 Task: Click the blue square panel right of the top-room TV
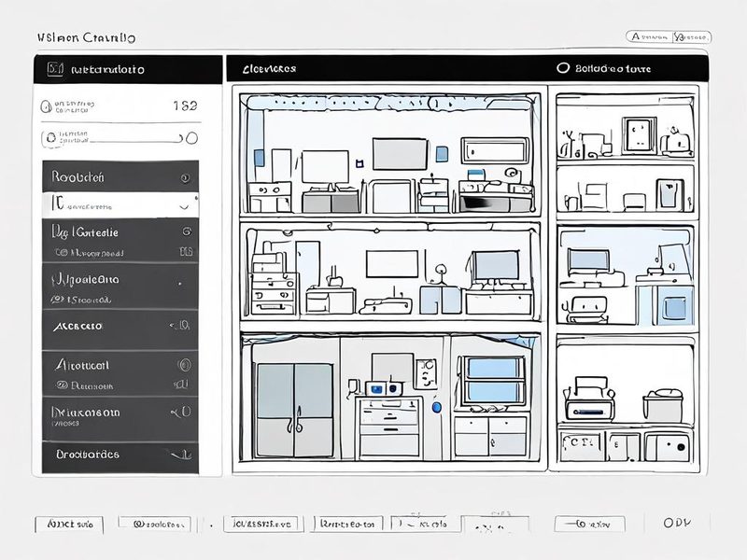[x=442, y=154]
